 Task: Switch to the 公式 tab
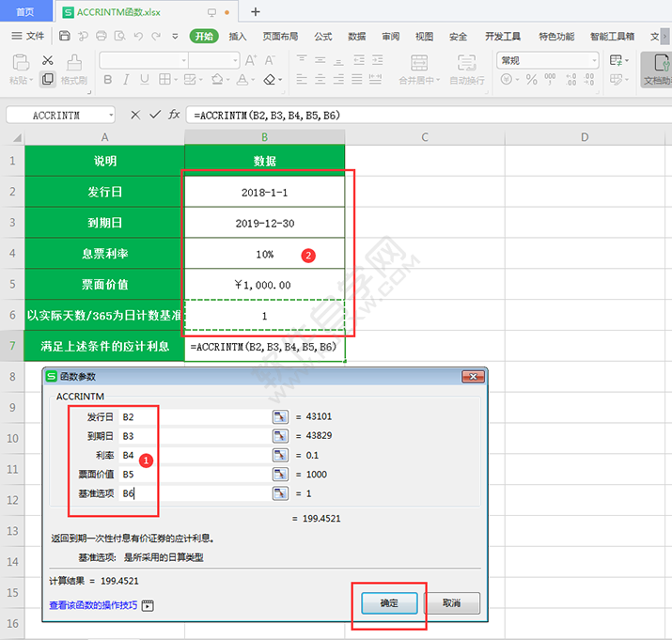(x=323, y=37)
